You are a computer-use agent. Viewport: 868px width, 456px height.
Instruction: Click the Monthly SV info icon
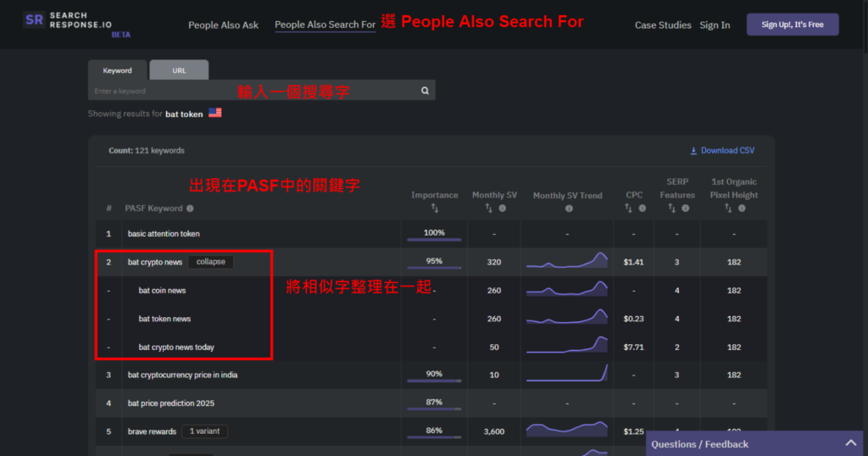tap(502, 209)
